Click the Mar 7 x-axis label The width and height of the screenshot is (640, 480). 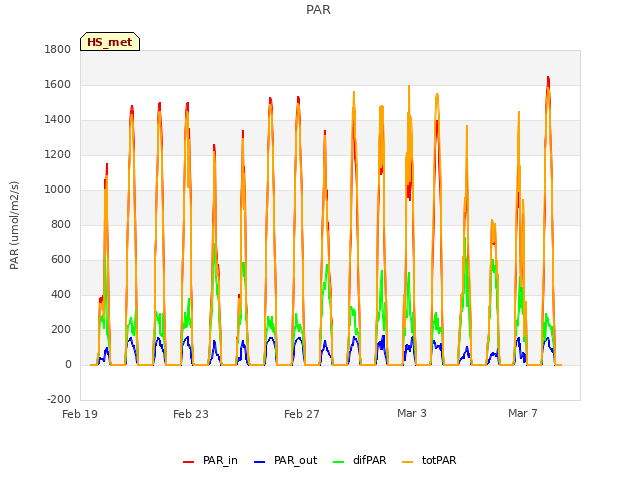pyautogui.click(x=523, y=413)
